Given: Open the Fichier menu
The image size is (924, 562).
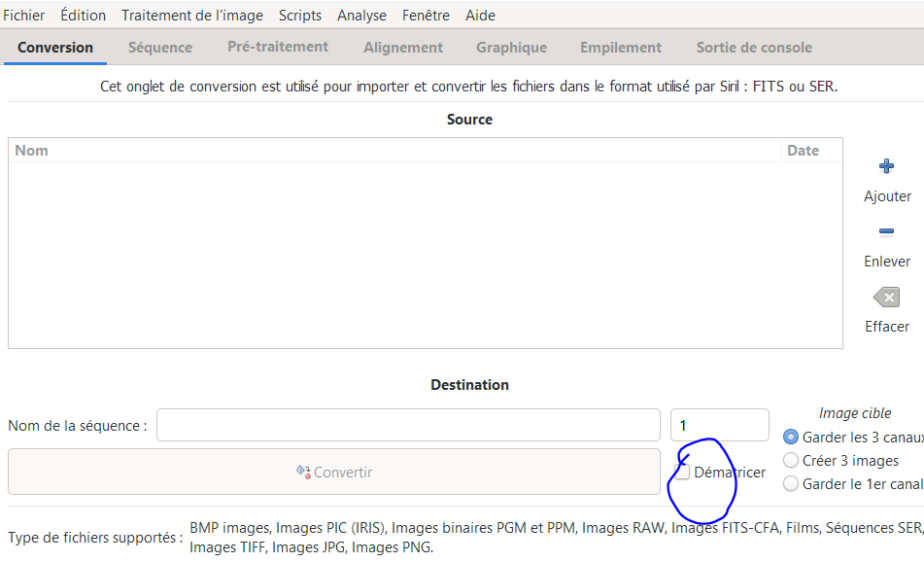Looking at the screenshot, I should 23,15.
